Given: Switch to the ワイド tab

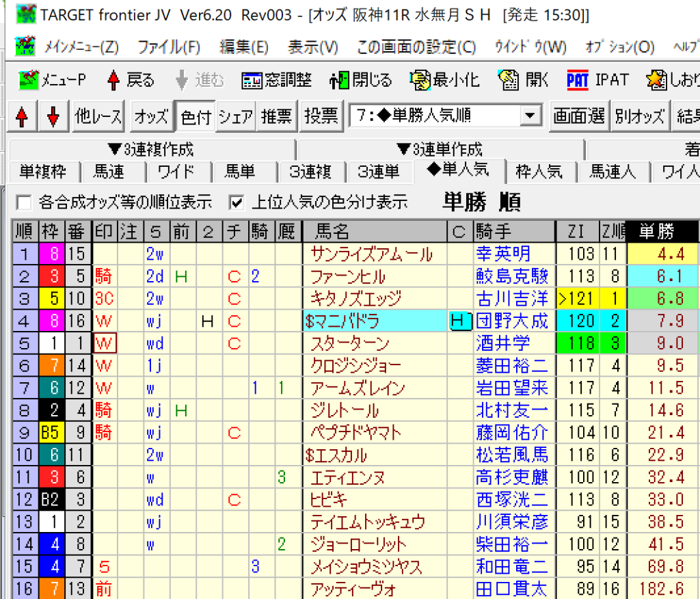Looking at the screenshot, I should (x=177, y=172).
